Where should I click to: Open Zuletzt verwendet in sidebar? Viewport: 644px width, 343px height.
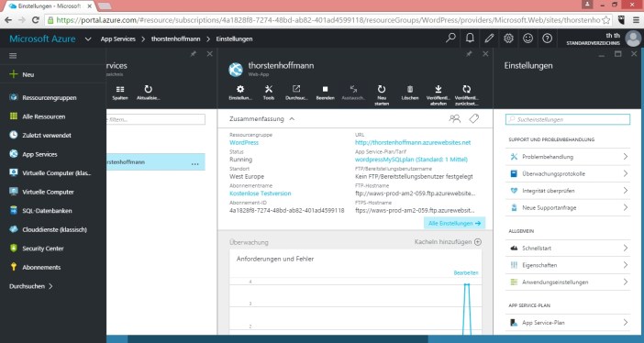53,135
